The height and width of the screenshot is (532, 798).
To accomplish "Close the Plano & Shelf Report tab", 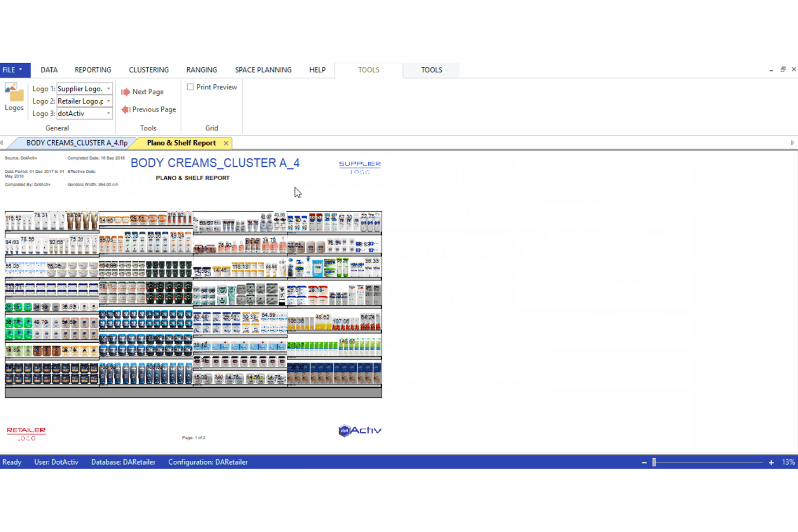I will [x=225, y=143].
